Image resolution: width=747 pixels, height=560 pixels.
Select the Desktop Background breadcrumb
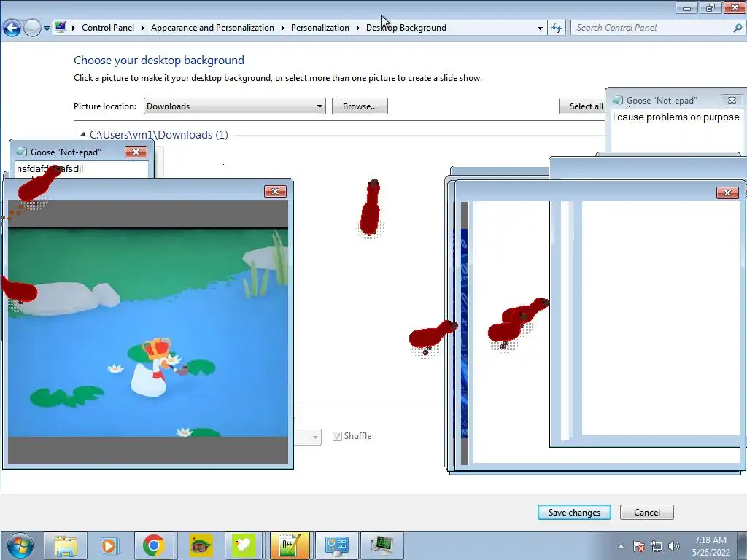(406, 28)
